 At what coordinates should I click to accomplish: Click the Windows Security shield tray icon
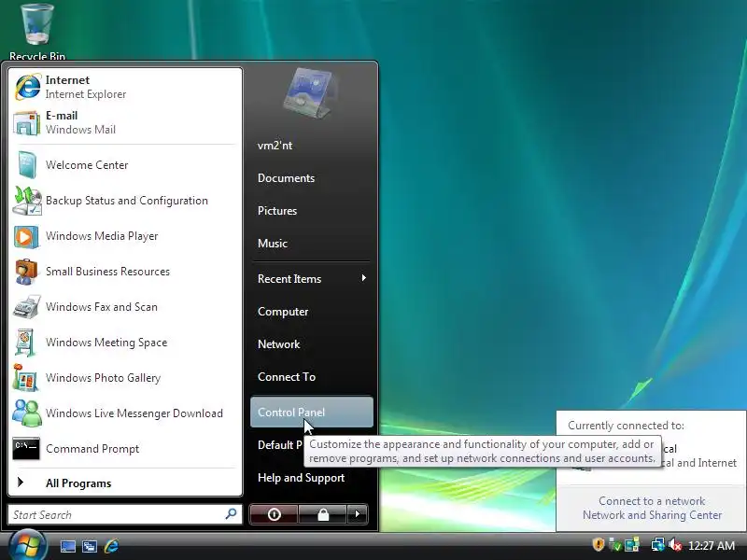click(x=599, y=545)
